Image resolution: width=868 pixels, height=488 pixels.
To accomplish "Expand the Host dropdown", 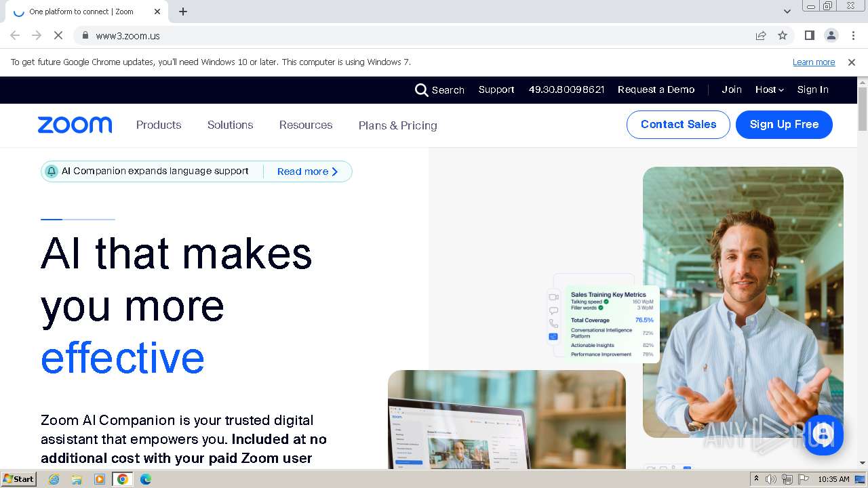I will 770,89.
